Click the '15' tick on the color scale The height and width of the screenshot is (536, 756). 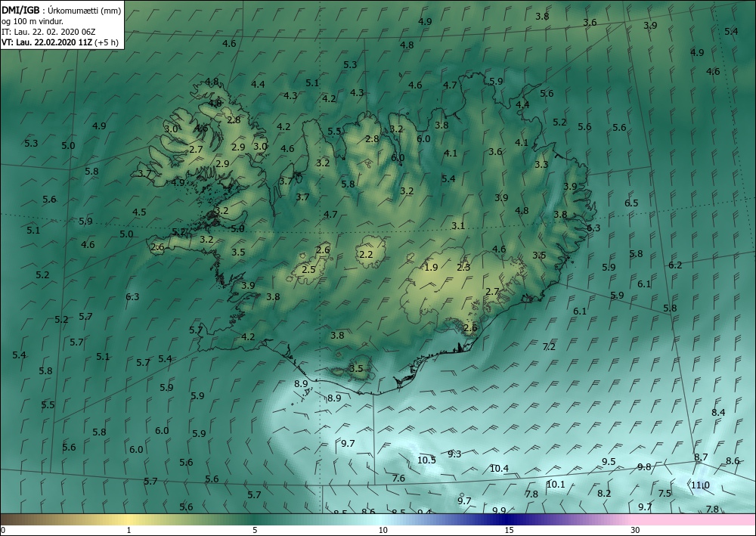click(x=509, y=530)
